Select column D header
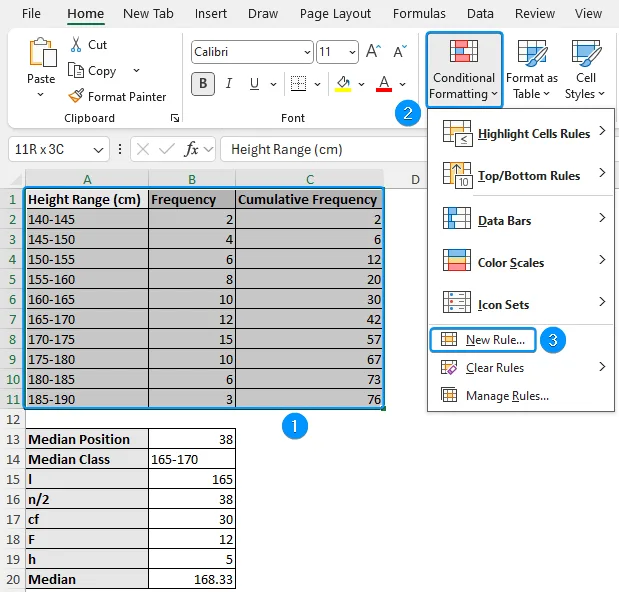This screenshot has height=592, width=619. pos(415,180)
